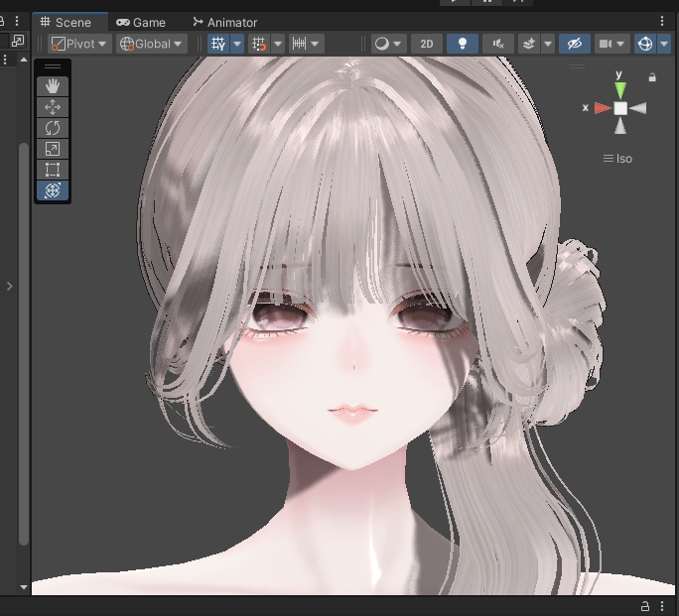Toggle the orientation gizmo lock
The width and height of the screenshot is (679, 616).
652,77
